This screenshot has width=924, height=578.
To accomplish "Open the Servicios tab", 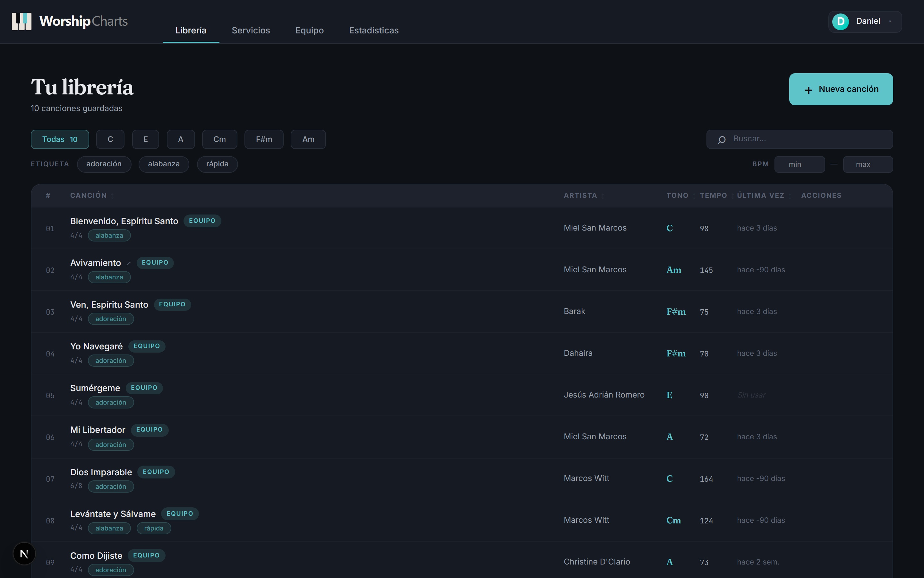I will pos(251,31).
